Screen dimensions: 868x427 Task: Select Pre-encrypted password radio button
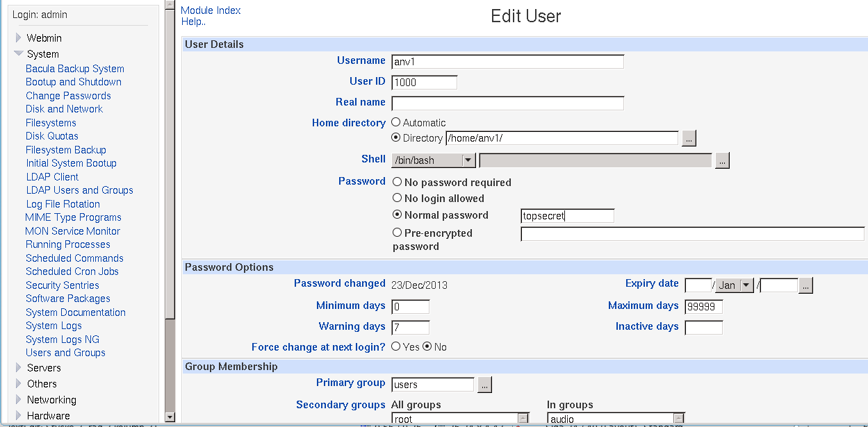[397, 233]
